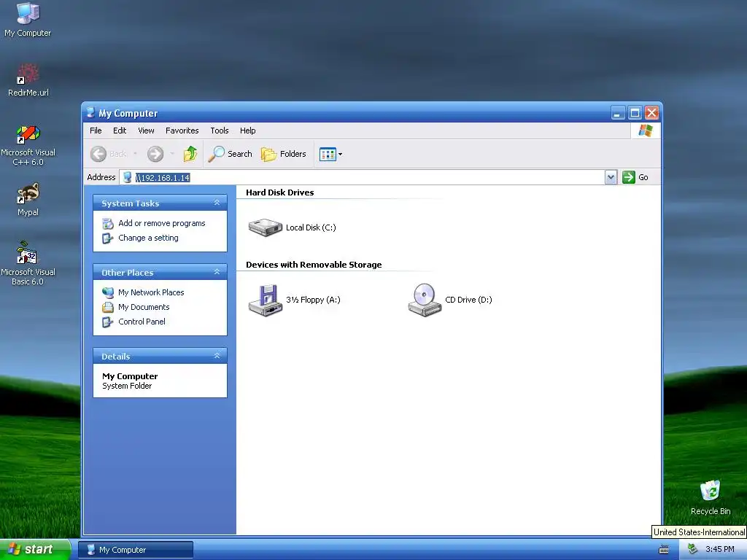Select Microsoft Visual C++ 6.0 desktop shortcut
Screen dimensions: 747x560
(x=28, y=145)
